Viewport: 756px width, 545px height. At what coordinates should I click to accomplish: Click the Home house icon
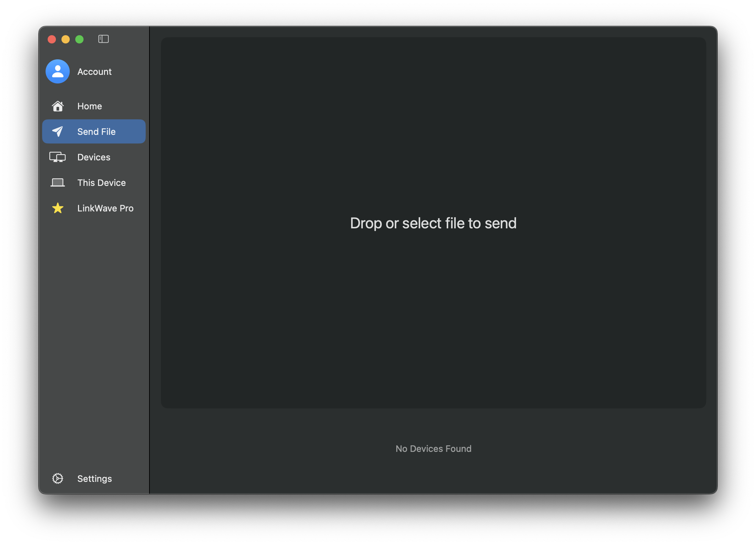pos(58,106)
